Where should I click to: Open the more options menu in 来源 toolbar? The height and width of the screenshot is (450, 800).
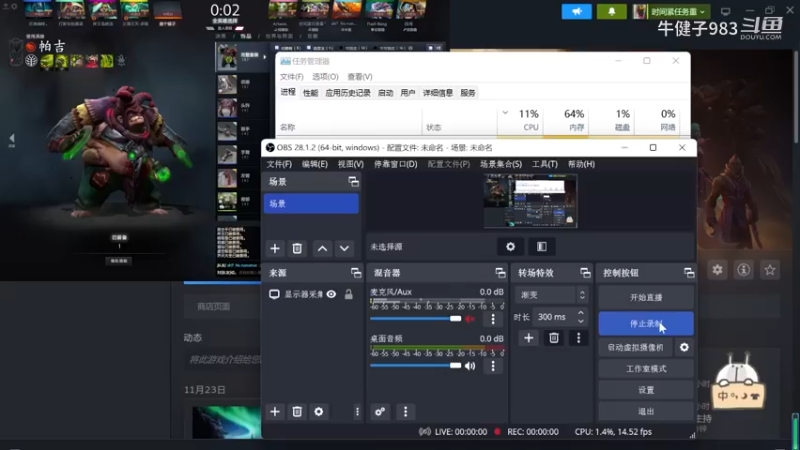pyautogui.click(x=357, y=412)
